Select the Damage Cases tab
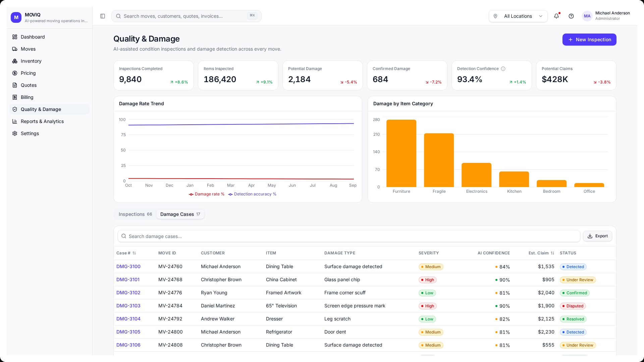Viewport: 644px width, 362px height. (180, 214)
